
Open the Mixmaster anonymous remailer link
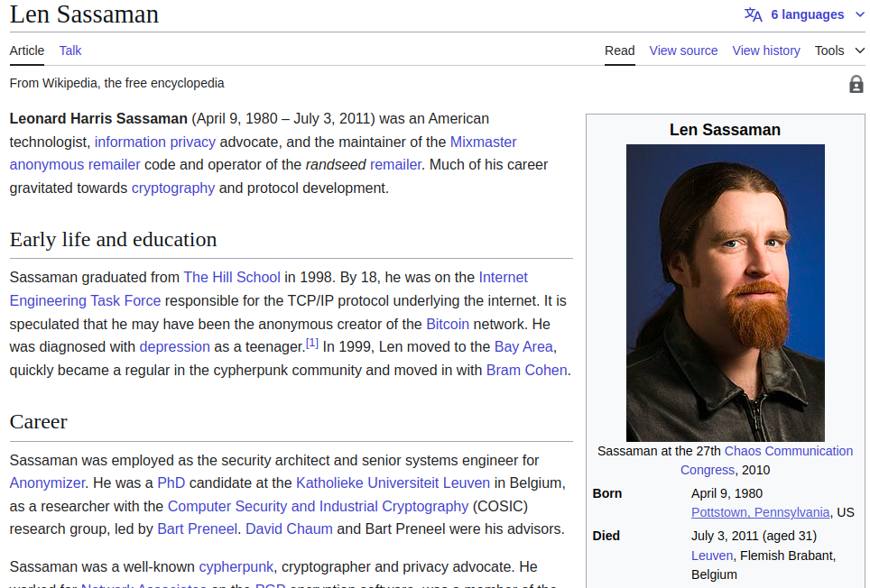(483, 142)
